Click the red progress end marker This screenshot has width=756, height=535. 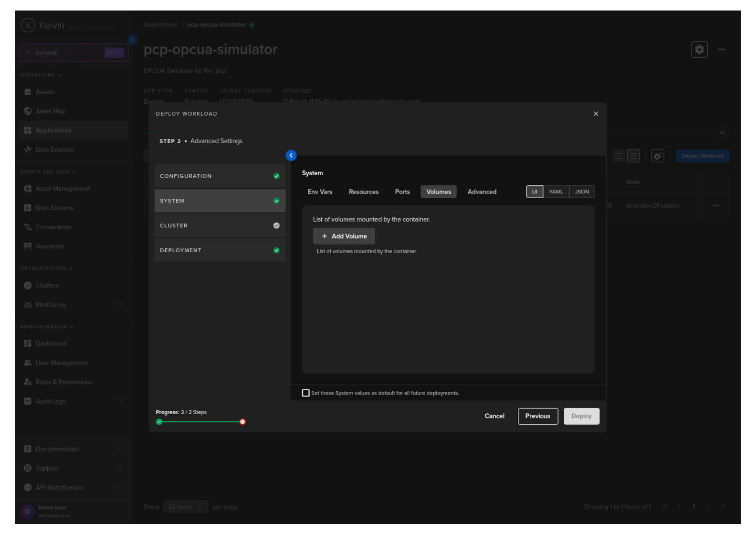pos(242,422)
